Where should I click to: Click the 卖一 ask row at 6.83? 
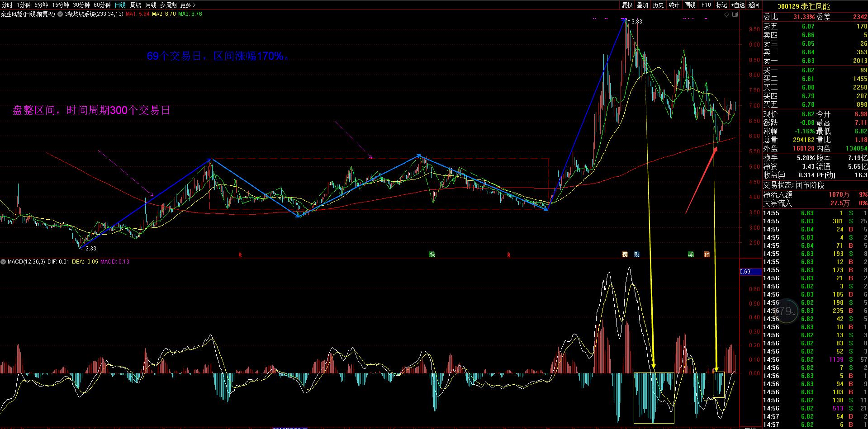(x=815, y=61)
